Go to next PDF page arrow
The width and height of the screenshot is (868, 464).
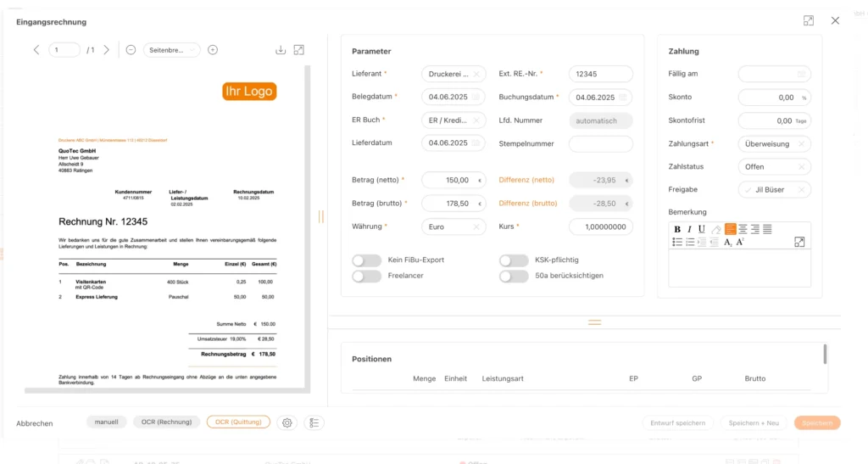pos(106,50)
